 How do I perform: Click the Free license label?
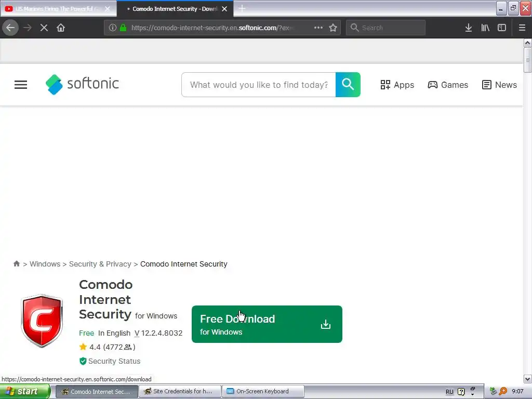click(x=87, y=333)
